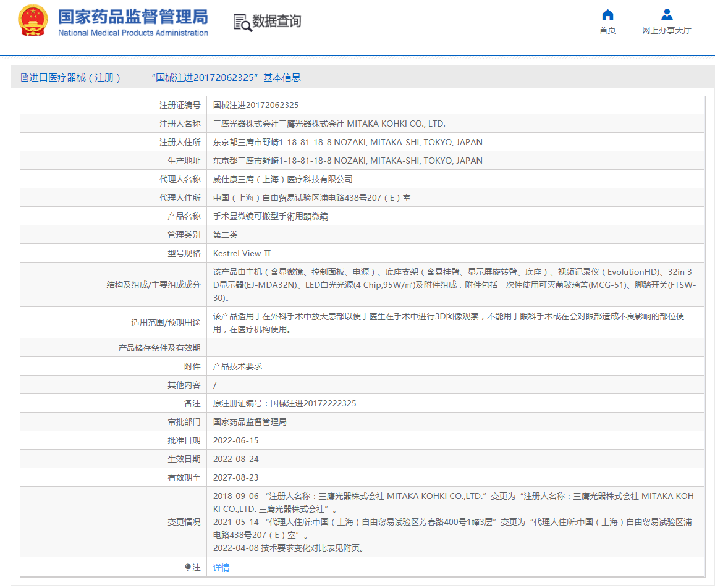Click the 网上办事大厅 label
715x588 pixels.
pyautogui.click(x=667, y=30)
